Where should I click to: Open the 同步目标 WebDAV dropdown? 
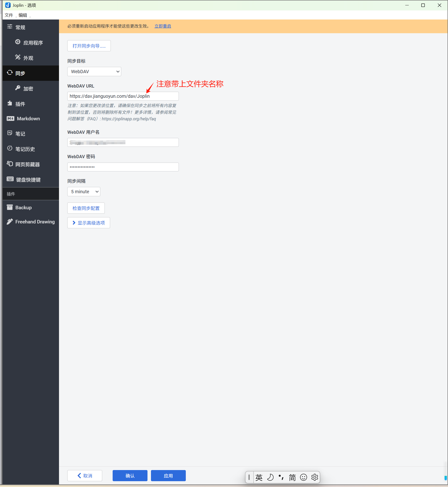[94, 72]
